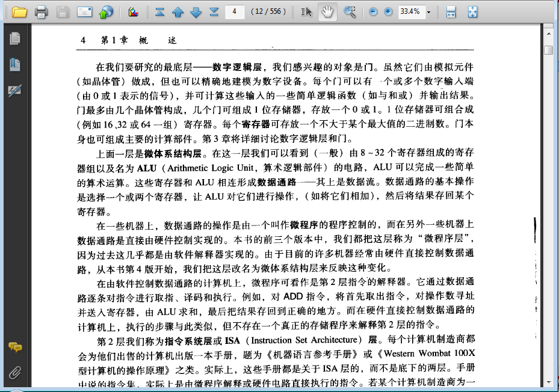Click the Email envelope icon
559x392 pixels.
pyautogui.click(x=84, y=12)
